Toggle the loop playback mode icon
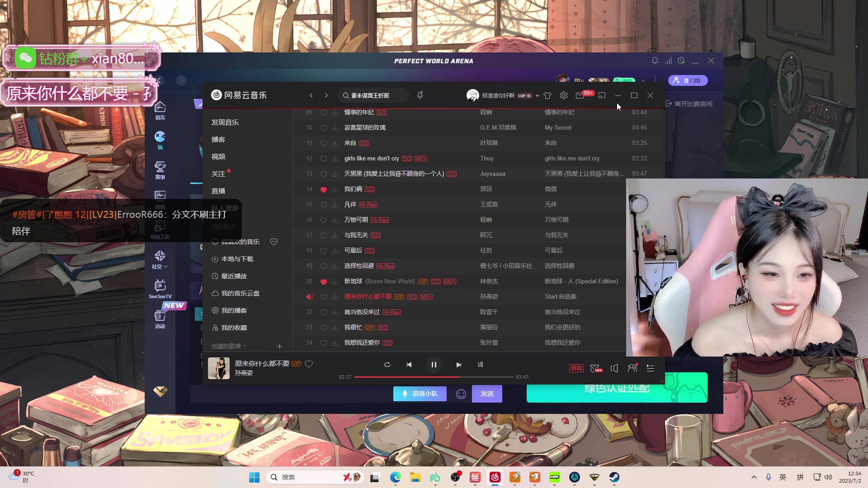Image resolution: width=868 pixels, height=488 pixels. click(x=387, y=365)
